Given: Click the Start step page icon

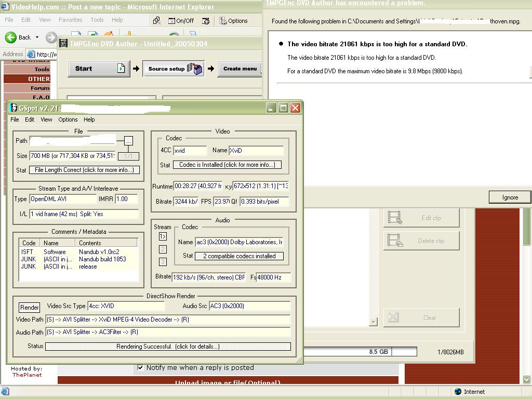Looking at the screenshot, I should (121, 68).
